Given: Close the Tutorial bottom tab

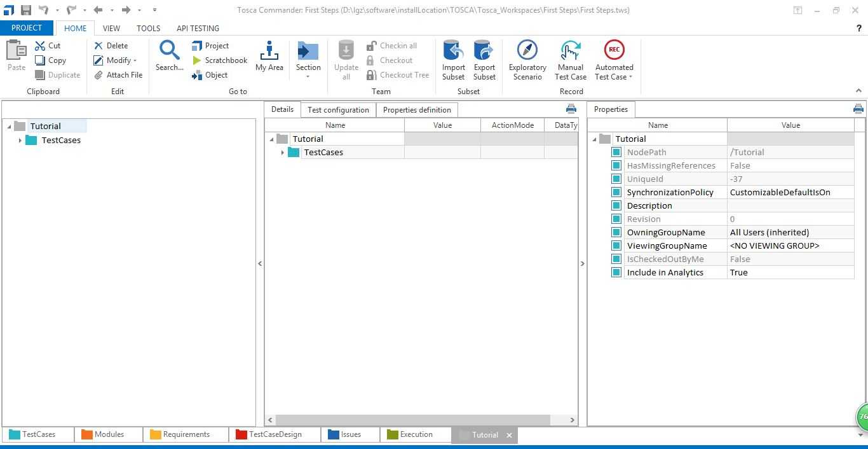Looking at the screenshot, I should click(509, 435).
